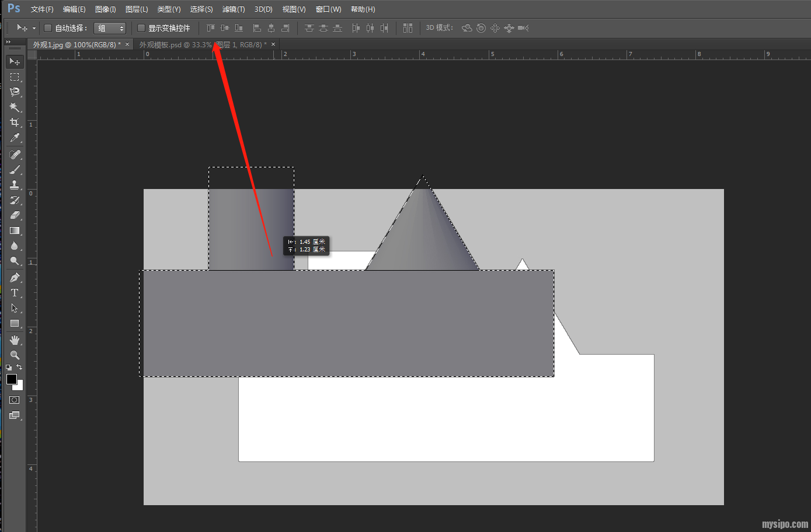Switch to the 外观模板.psd document tab
The image size is (811, 532).
(201, 44)
